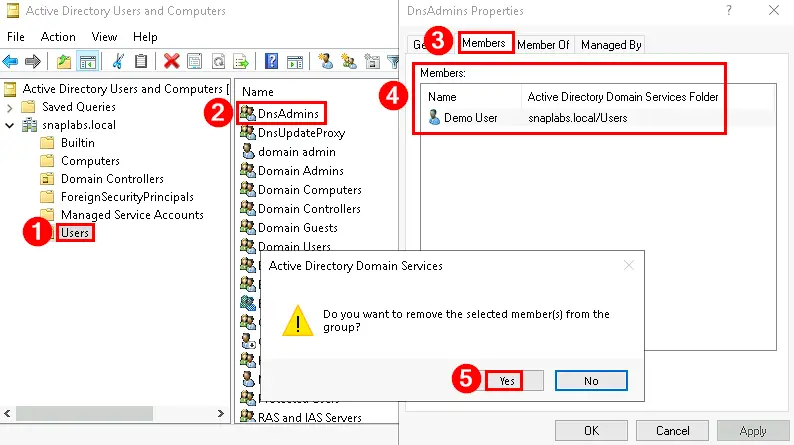Click the DnsUpdateProxy group icon
This screenshot has width=794, height=445.
[x=248, y=133]
